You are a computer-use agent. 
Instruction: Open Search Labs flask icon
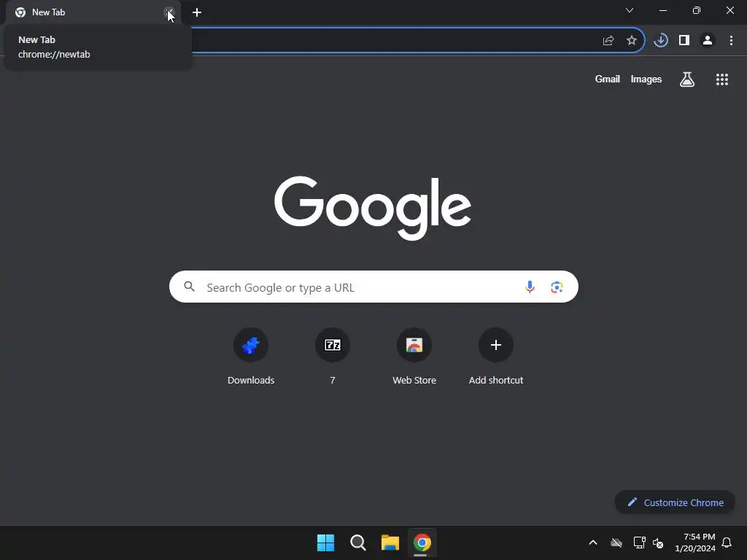coord(687,79)
